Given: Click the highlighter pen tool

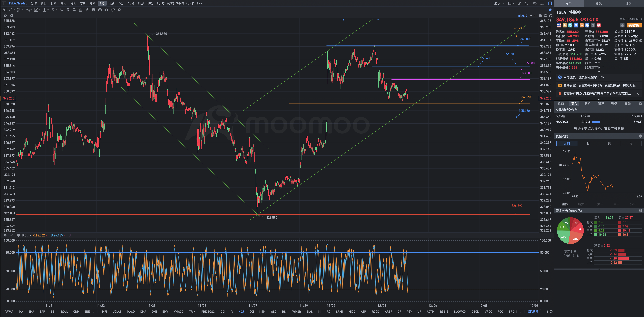Looking at the screenshot, I should pyautogui.click(x=87, y=10).
